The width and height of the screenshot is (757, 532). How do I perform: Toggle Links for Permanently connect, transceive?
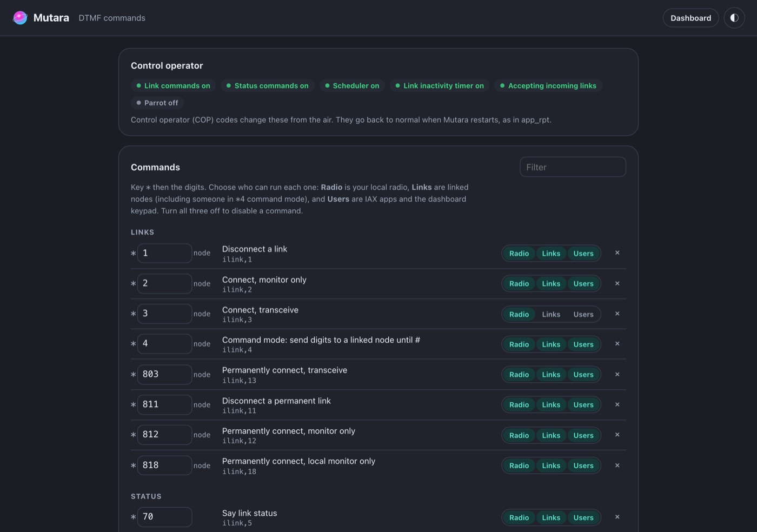pos(551,374)
